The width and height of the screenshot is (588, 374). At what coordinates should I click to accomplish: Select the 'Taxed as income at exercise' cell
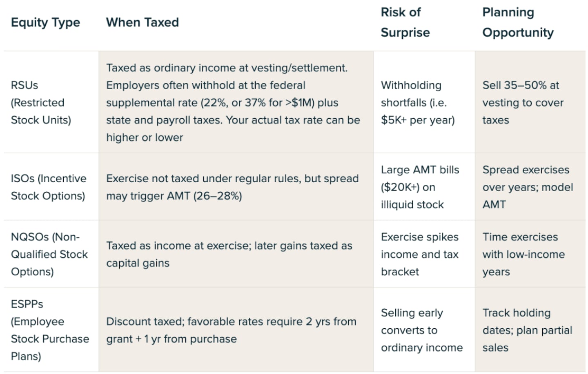click(229, 254)
